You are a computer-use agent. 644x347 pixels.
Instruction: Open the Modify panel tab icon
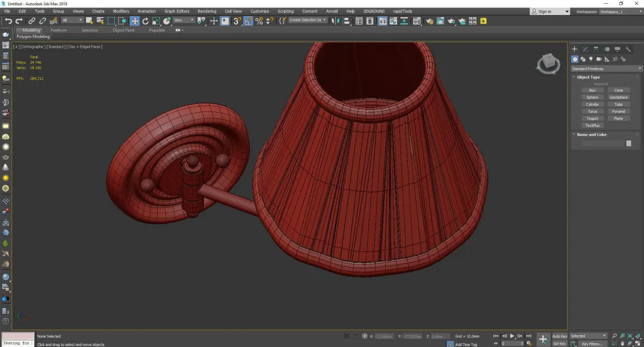pyautogui.click(x=585, y=49)
